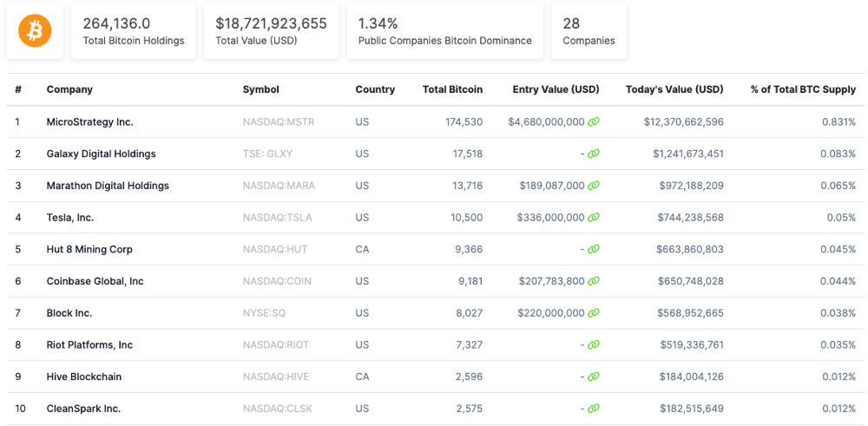Sort table by Country column header
Screen dimensions: 868x426
pos(375,89)
